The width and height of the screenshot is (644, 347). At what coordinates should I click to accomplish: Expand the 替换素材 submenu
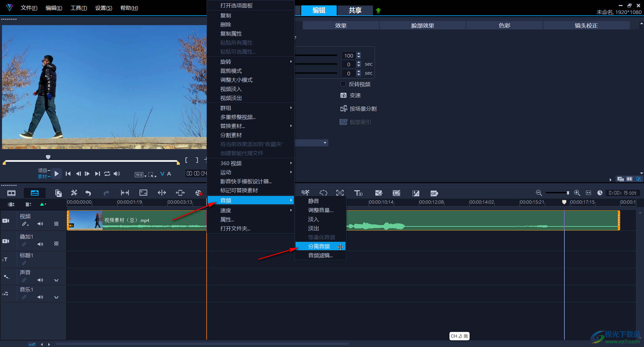[251, 126]
